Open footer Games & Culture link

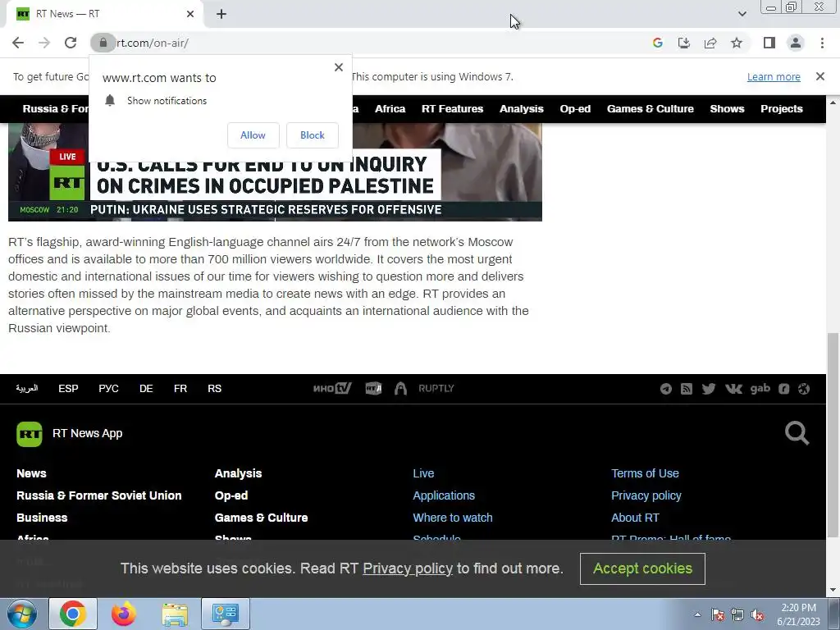pos(261,518)
